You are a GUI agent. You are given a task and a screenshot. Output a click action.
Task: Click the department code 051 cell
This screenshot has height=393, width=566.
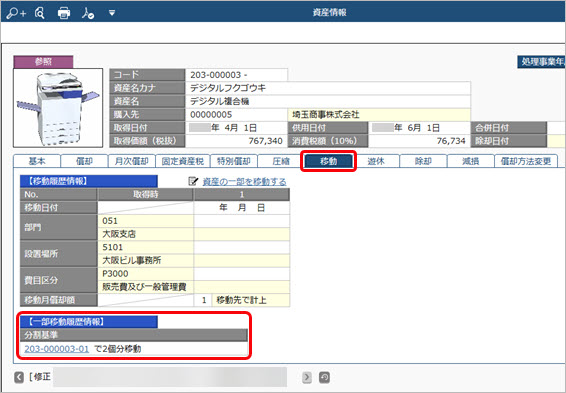point(145,221)
